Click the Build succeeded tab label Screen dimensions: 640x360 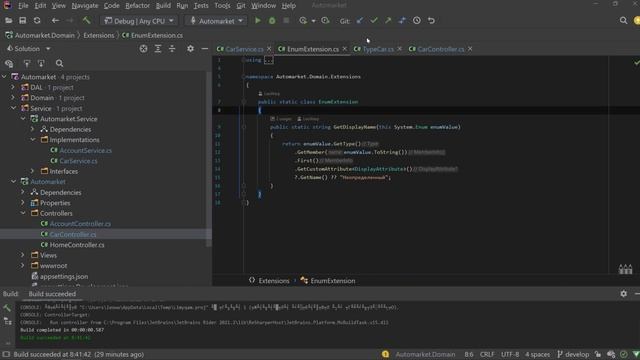(x=52, y=294)
